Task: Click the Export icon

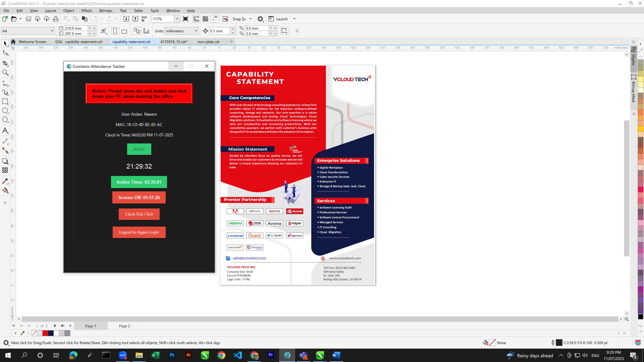Action: tap(135, 19)
